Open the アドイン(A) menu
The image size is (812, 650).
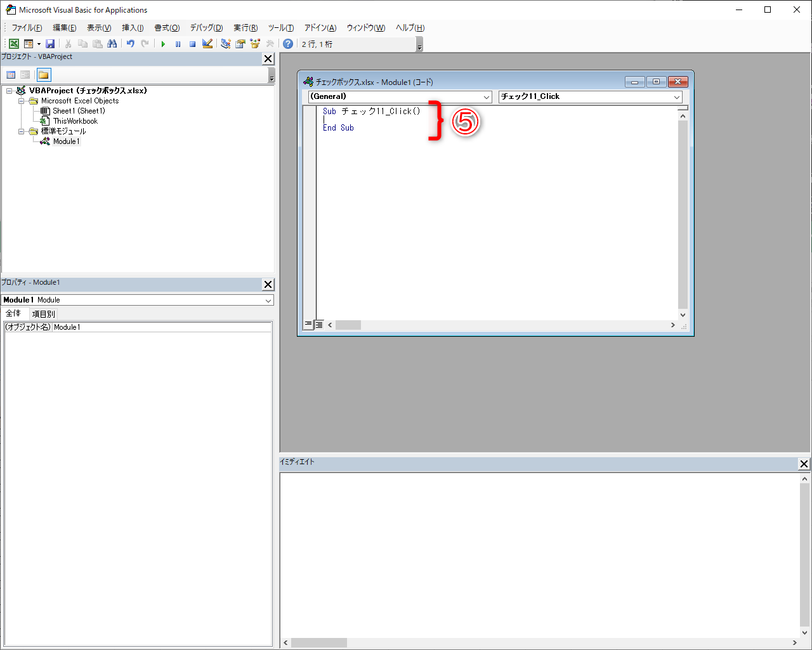click(x=320, y=28)
